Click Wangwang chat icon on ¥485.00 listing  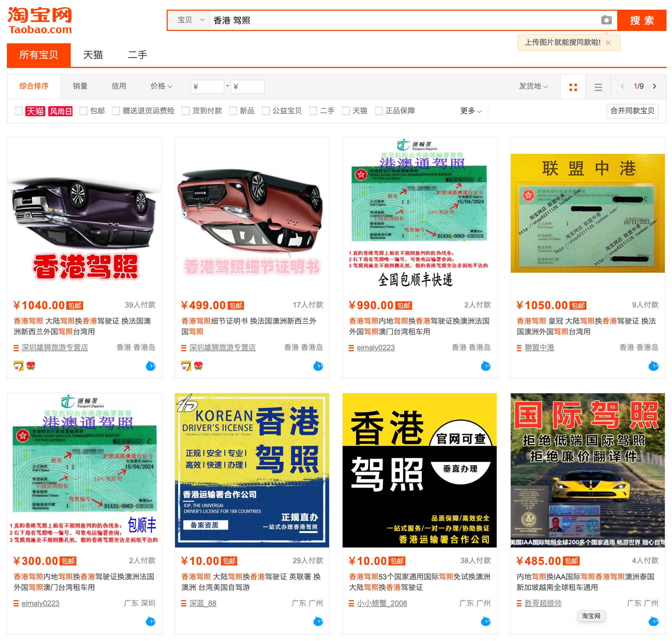point(653,621)
